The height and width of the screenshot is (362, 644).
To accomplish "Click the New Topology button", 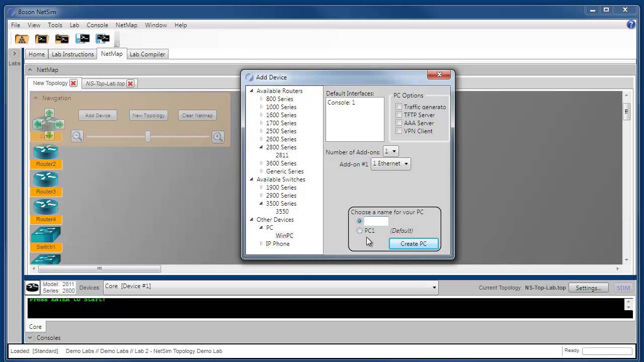I will 148,116.
